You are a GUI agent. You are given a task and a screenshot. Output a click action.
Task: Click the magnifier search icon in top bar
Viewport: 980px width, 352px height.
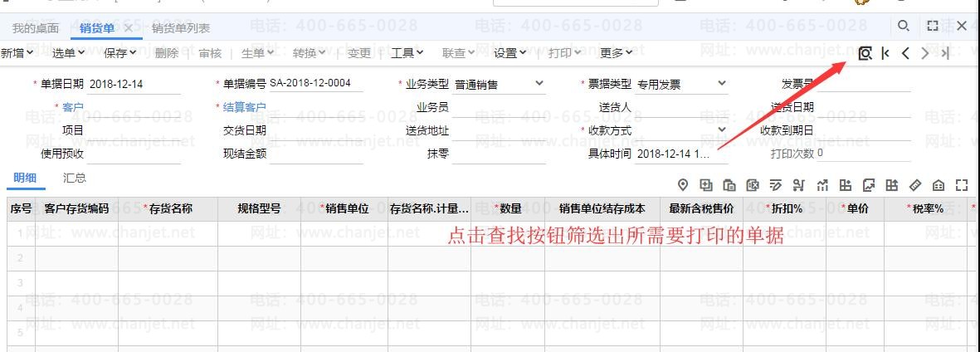point(904,27)
